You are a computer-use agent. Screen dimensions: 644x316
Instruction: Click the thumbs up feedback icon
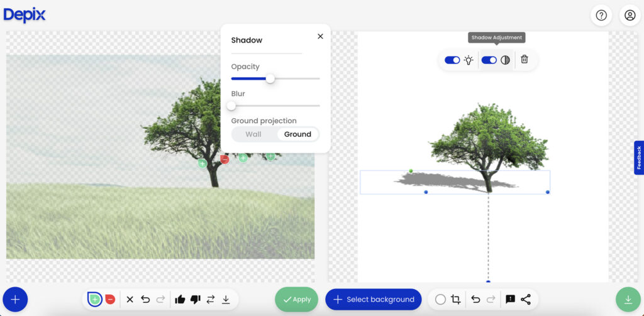click(180, 300)
